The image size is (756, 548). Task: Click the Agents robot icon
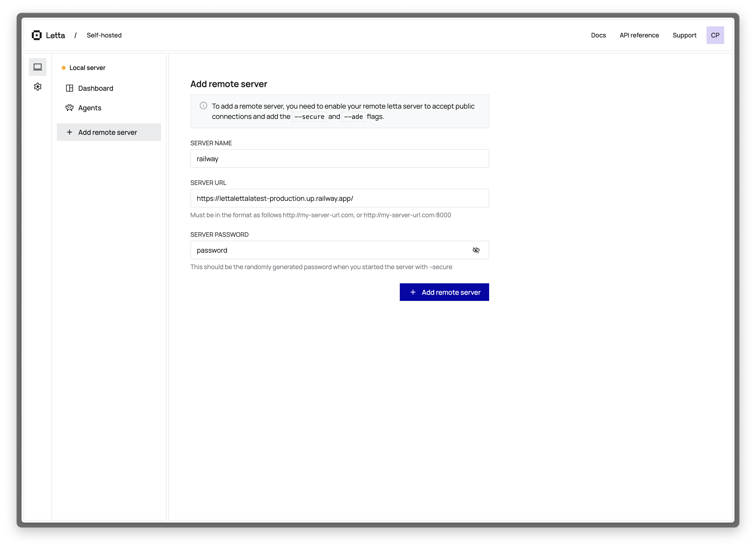[x=69, y=108]
